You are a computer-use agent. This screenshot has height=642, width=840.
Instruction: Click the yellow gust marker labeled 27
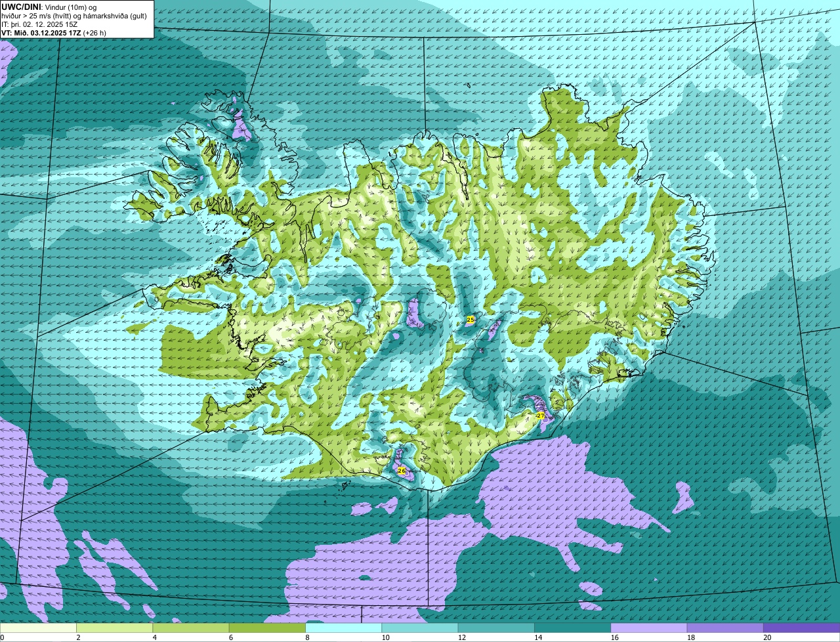click(x=540, y=416)
